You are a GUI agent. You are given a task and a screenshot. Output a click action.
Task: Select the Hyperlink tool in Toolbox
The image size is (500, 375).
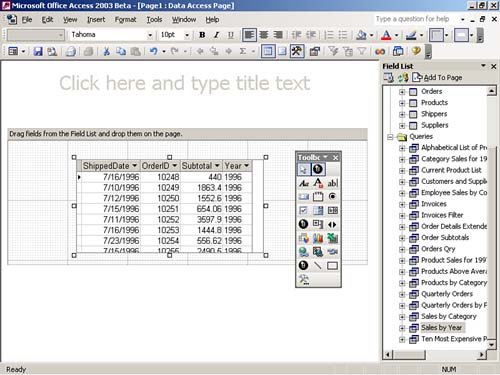[x=304, y=252]
